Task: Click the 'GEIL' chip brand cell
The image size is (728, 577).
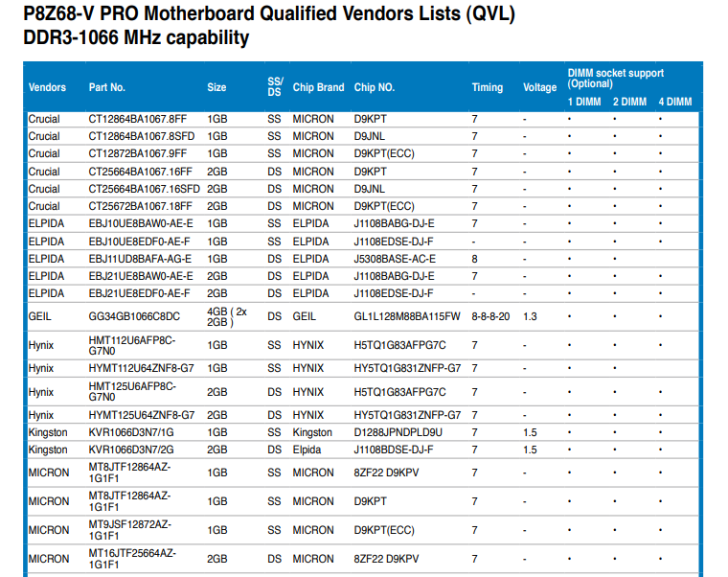Action: [304, 316]
